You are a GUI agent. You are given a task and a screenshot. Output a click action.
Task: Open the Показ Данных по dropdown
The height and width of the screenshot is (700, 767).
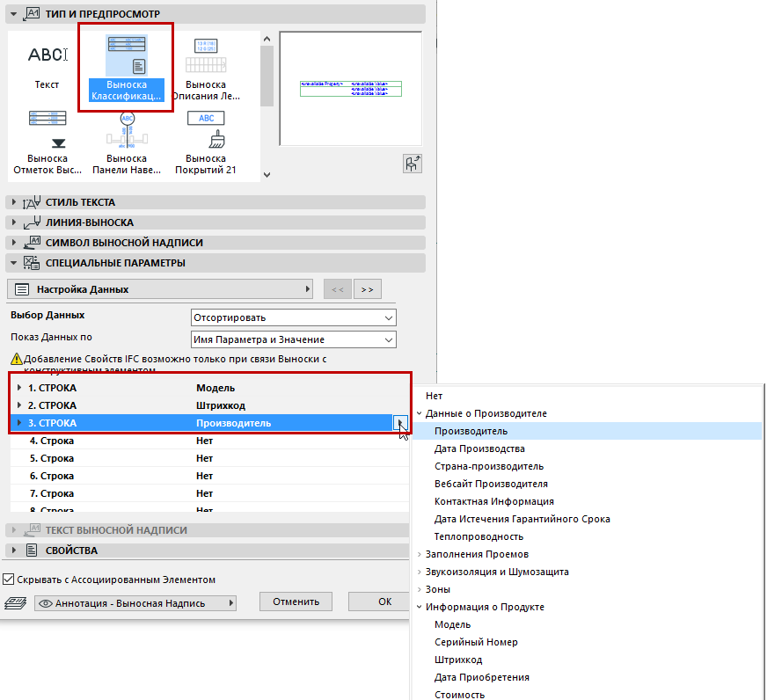pos(293,339)
